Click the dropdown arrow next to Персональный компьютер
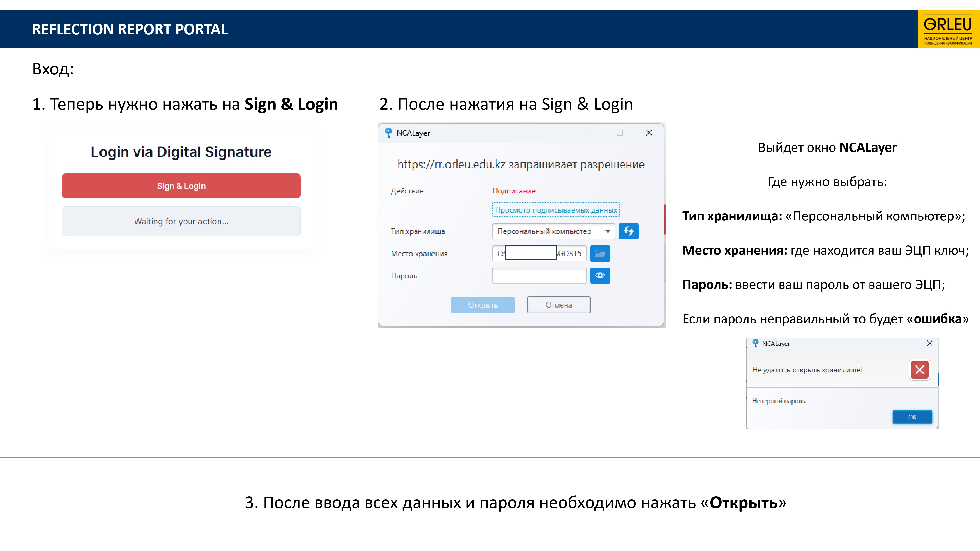 tap(608, 231)
